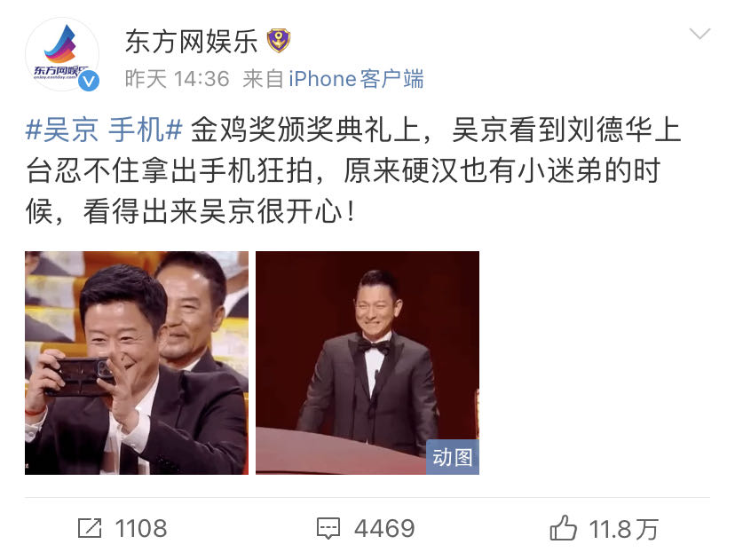Viewport: 735px width, 560px height.
Task: Open the post timestamp 昨天 14:36
Action: tap(178, 79)
